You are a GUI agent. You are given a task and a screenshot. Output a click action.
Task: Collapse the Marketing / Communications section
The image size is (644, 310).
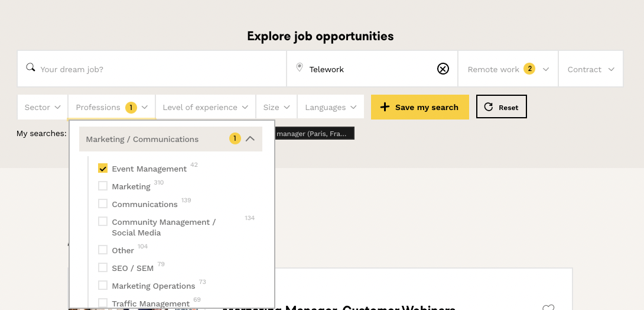[250, 139]
